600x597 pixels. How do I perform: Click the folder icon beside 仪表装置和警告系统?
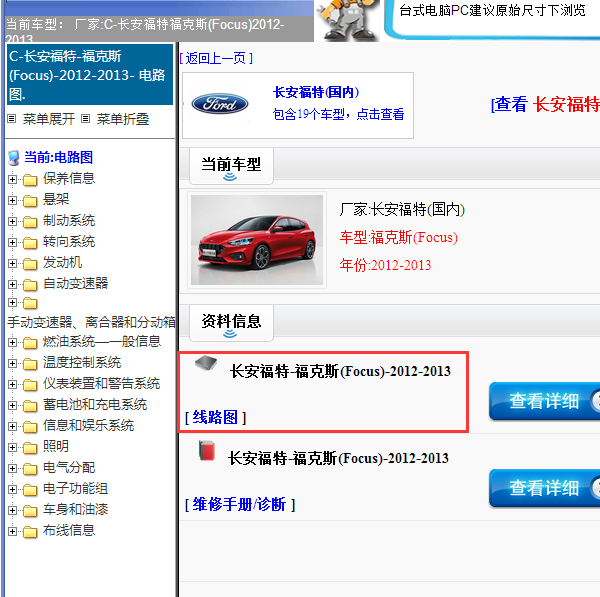click(30, 385)
